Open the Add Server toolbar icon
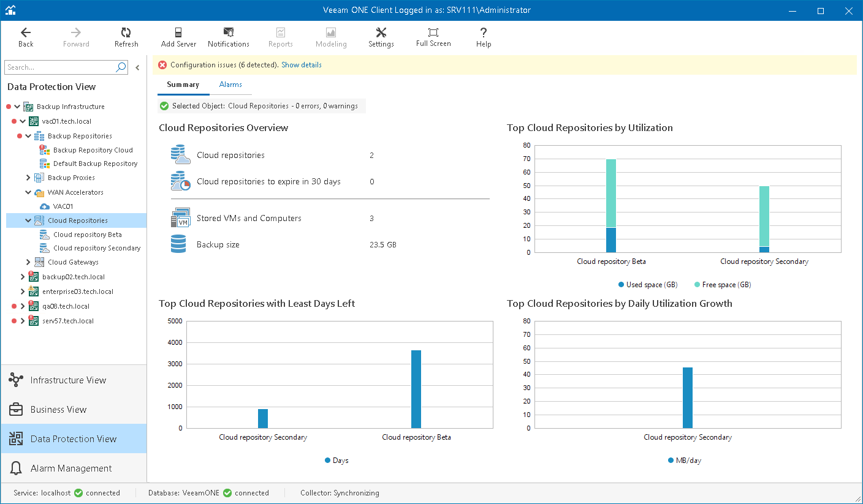 [x=178, y=33]
